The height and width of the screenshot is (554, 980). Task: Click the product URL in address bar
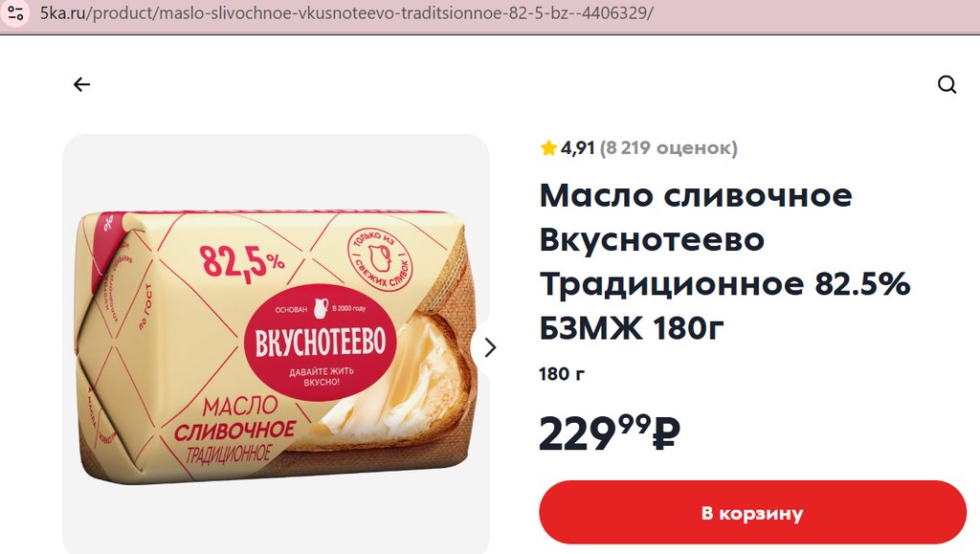click(x=346, y=13)
